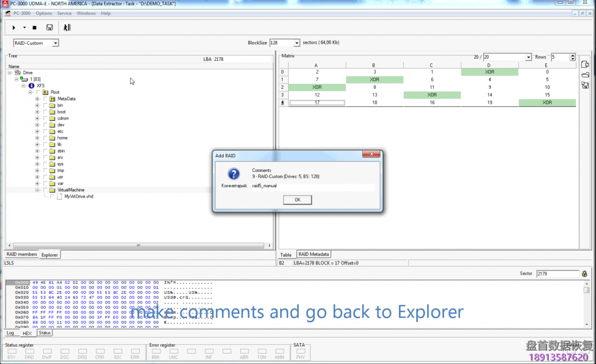
Task: Click the save matrix floppy icon
Action: click(x=585, y=85)
